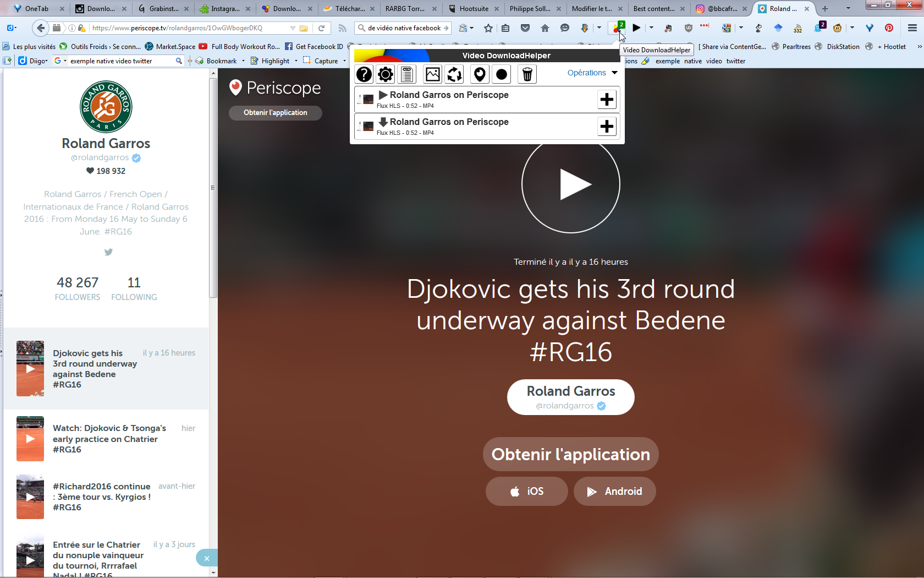Click the large Obtenir l'application button
The image size is (924, 578).
point(571,454)
